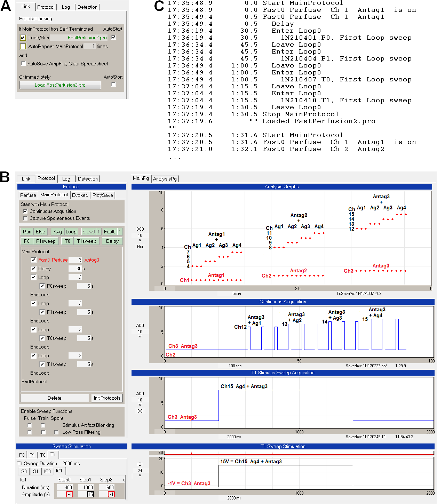437x504 pixels.
Task: Toggle the AutoRepeat MainProtocol checkbox
Action: [23, 46]
